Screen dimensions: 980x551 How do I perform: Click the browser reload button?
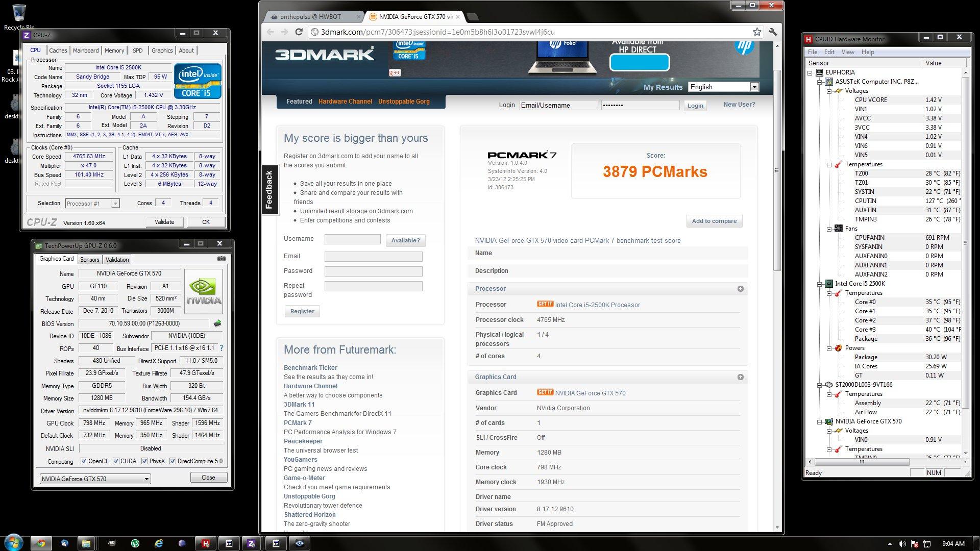(x=299, y=32)
